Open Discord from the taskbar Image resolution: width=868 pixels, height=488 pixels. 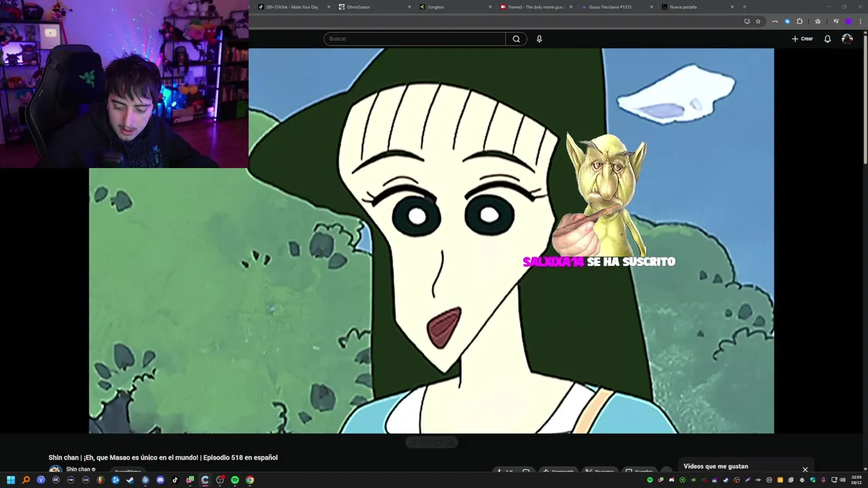pos(160,480)
